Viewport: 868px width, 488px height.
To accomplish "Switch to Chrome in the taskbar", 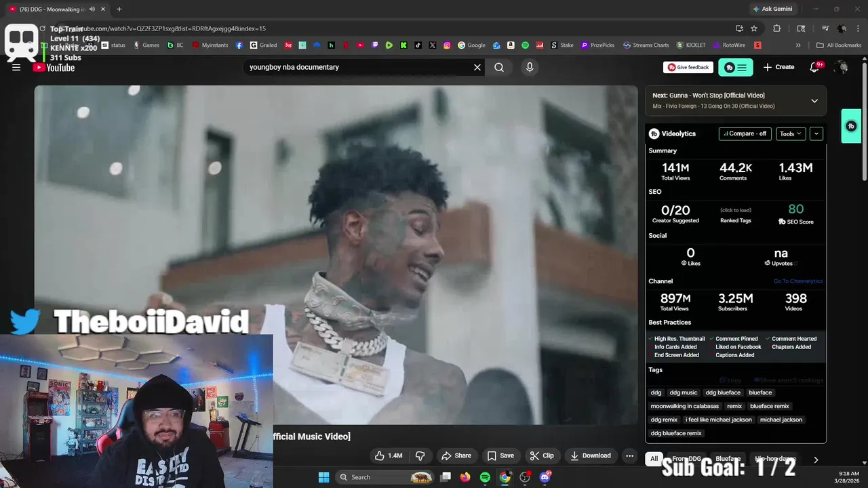I will point(505,477).
